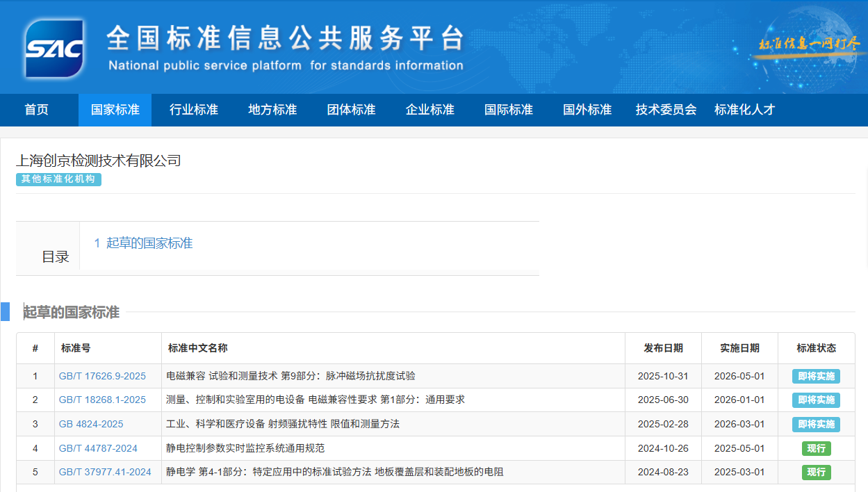Open the GB 4824-2025 standard page

92,424
